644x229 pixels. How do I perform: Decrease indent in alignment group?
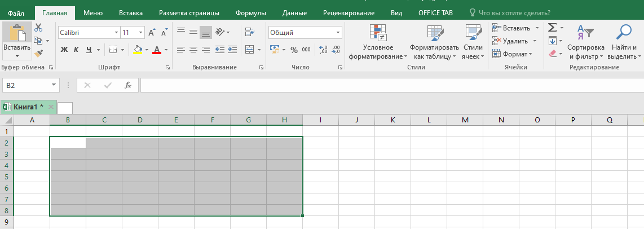pos(220,50)
